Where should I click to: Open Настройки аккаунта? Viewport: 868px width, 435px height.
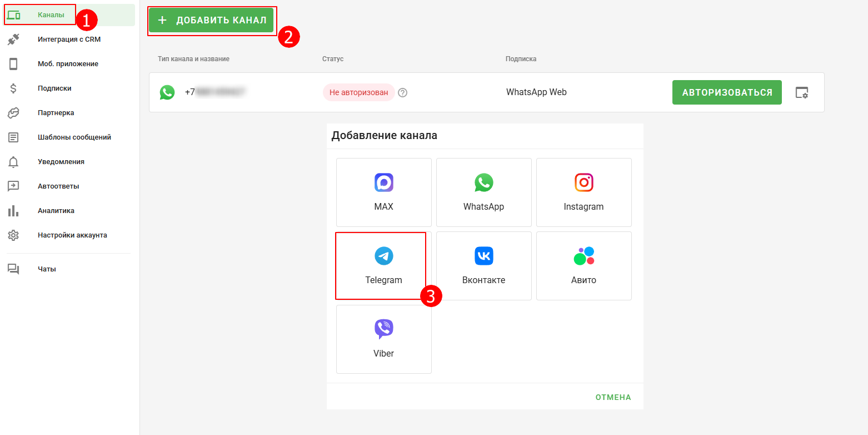click(72, 235)
